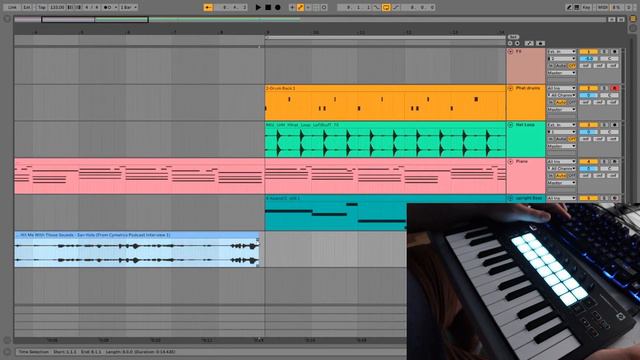Mute Hat Loop via Track Activator
The height and width of the screenshot is (360, 640).
point(588,125)
